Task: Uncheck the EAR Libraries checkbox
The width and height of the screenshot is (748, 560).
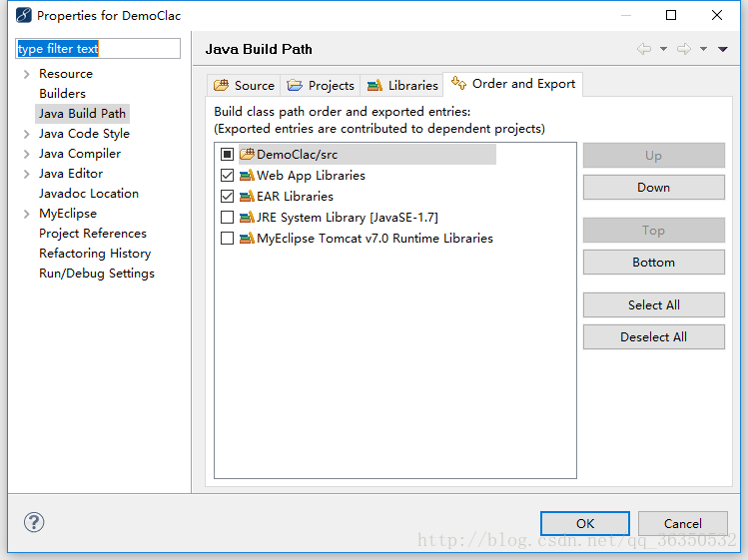Action: 227,196
